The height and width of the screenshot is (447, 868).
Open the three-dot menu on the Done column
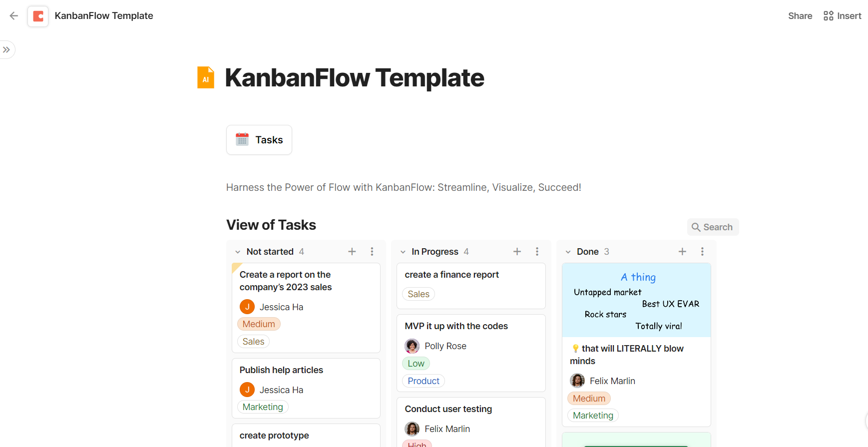point(702,251)
